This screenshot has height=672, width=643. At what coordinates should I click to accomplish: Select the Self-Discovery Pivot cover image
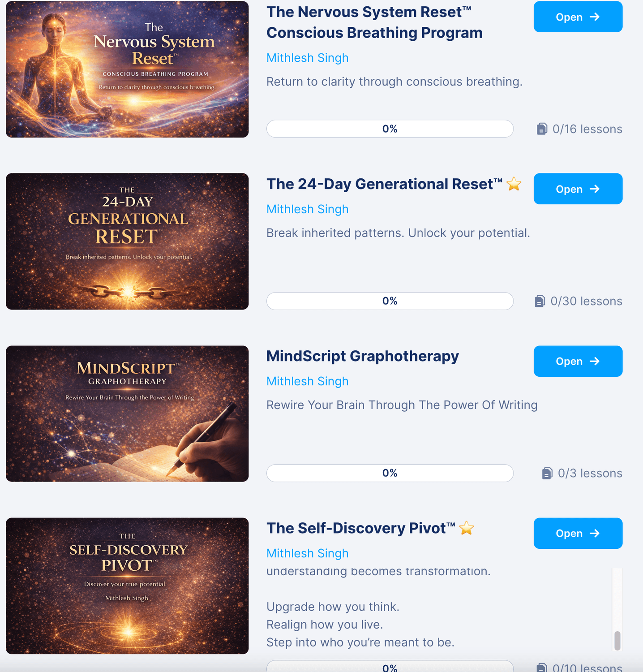127,586
